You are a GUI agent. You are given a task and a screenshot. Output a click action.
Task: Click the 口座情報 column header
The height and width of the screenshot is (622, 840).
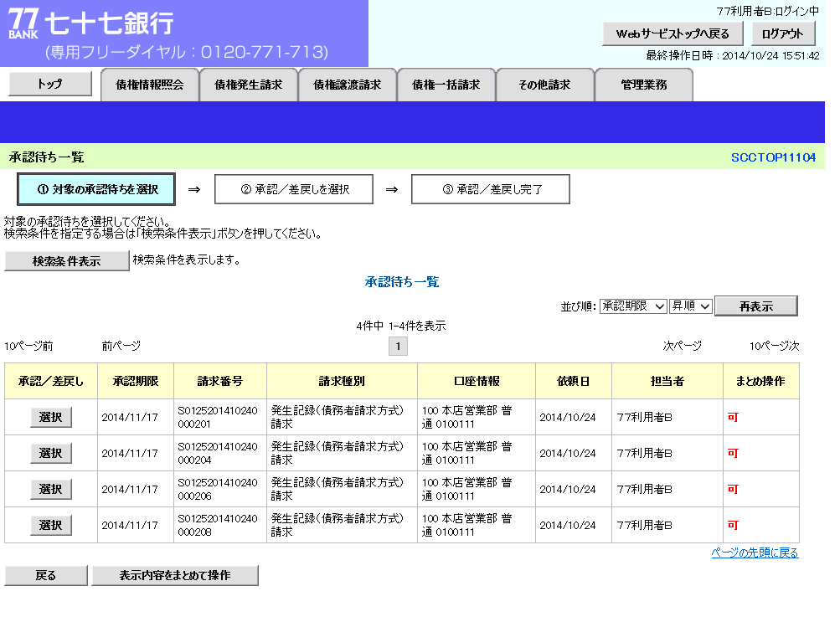pyautogui.click(x=477, y=381)
